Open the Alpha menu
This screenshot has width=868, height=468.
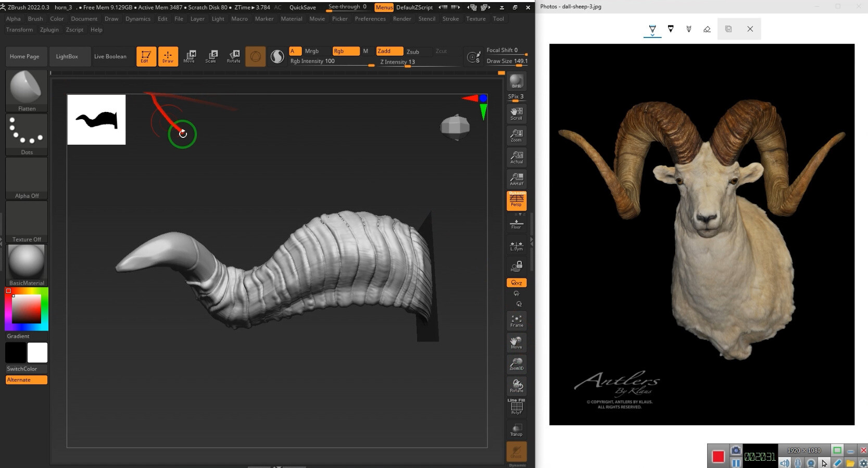(14, 19)
